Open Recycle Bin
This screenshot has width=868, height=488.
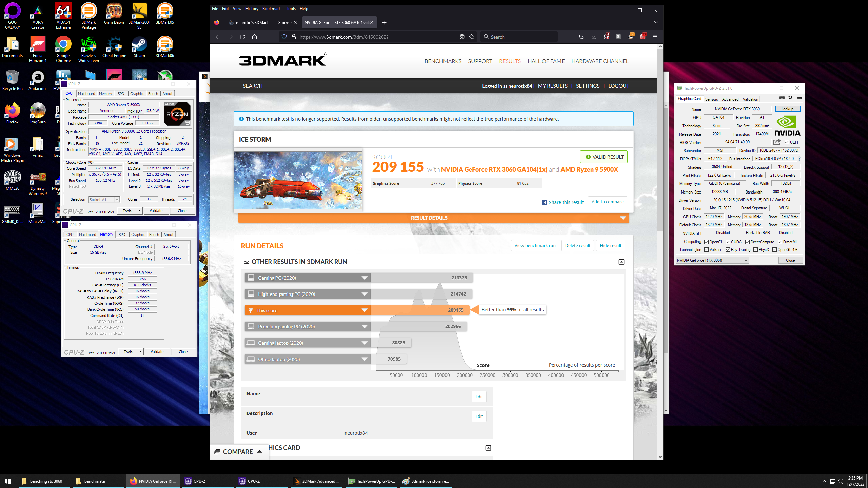pyautogui.click(x=13, y=80)
